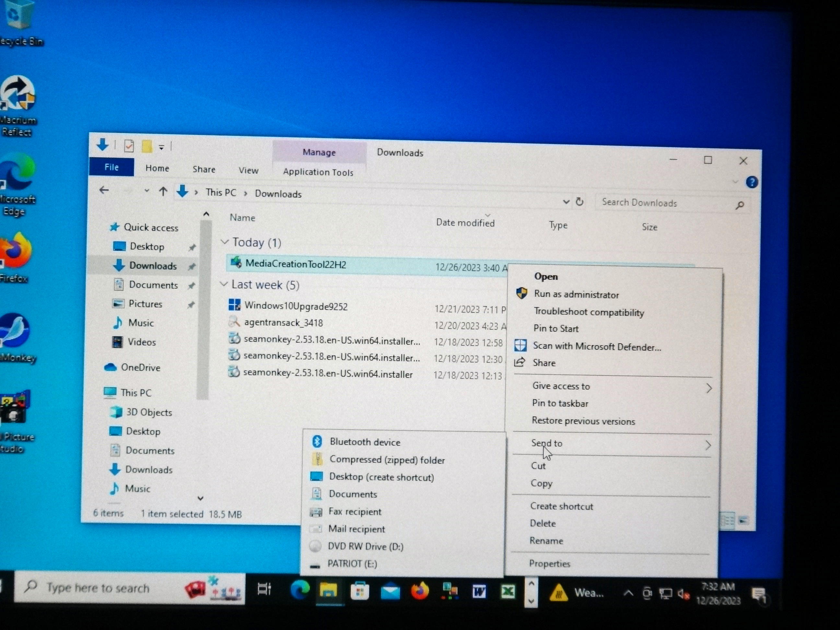Click This PC in address breadcrumb

[221, 192]
